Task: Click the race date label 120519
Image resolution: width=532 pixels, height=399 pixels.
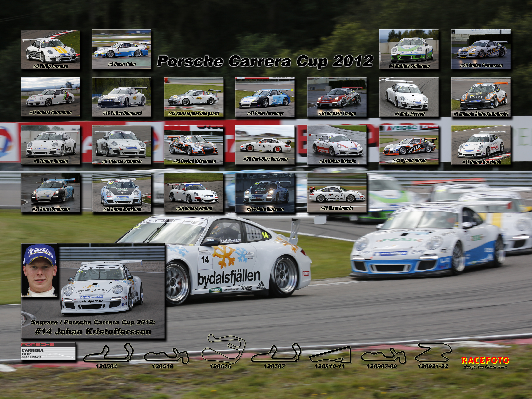Action: click(x=163, y=366)
